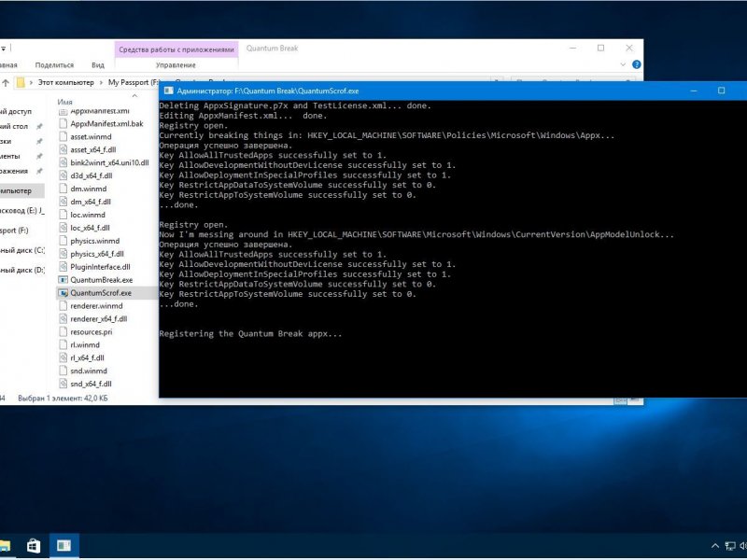747x560 pixels.
Task: Open the Quick Access Toolbar customize dropdown
Action: [3, 49]
